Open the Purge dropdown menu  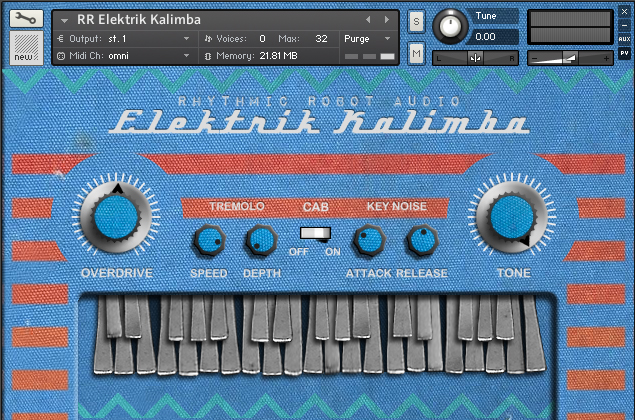367,39
